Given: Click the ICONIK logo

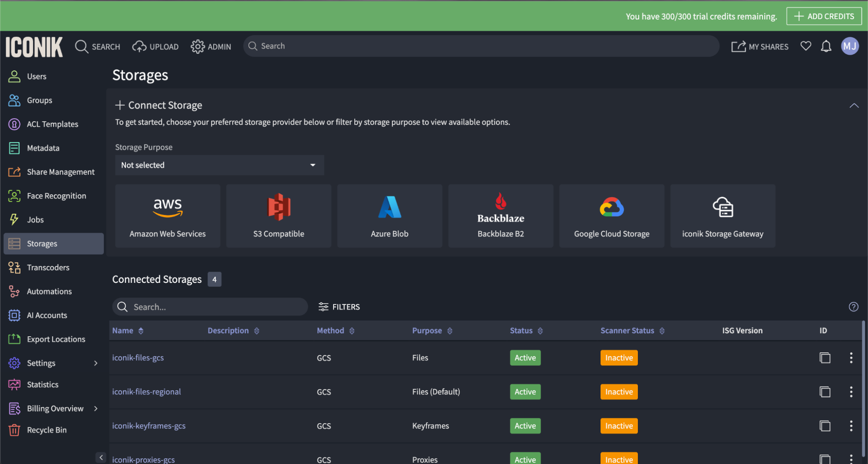Looking at the screenshot, I should (34, 46).
